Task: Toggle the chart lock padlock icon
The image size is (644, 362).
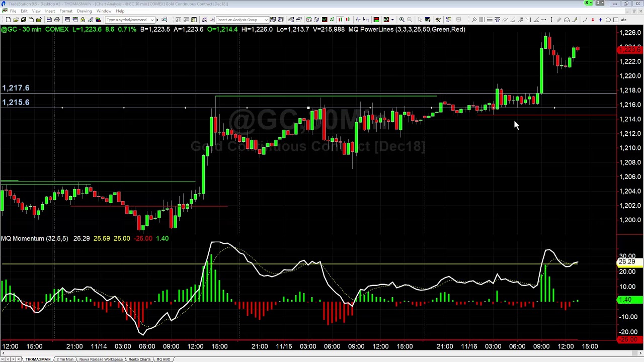Action: [x=82, y=20]
